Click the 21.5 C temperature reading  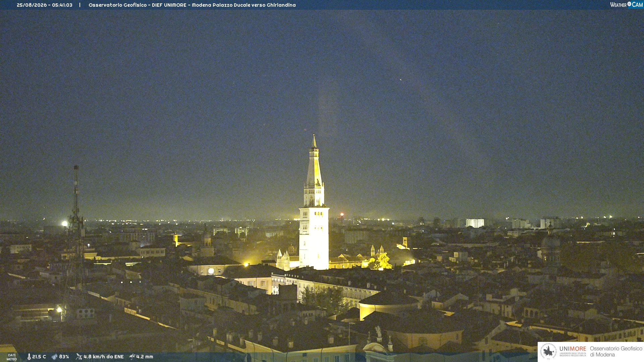pos(39,357)
